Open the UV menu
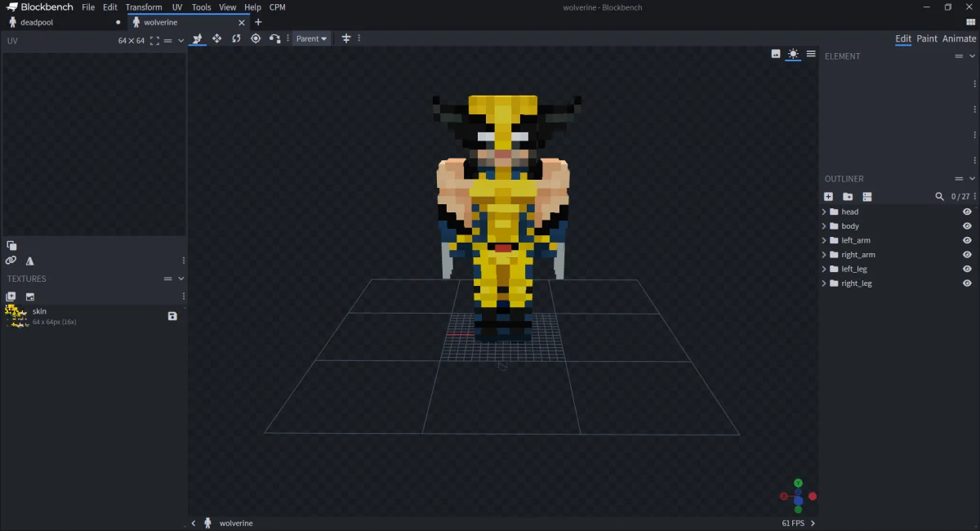The height and width of the screenshot is (531, 980). 177,7
